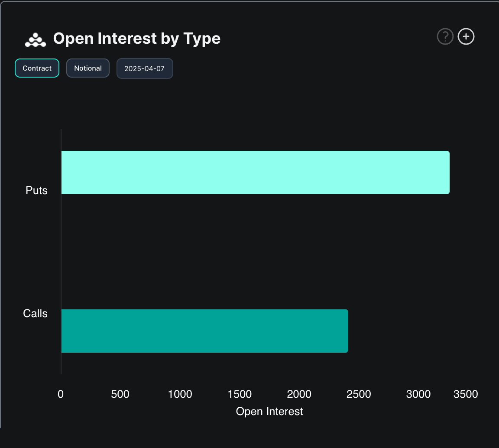This screenshot has width=499, height=448.
Task: Click the help question mark icon
Action: [445, 37]
